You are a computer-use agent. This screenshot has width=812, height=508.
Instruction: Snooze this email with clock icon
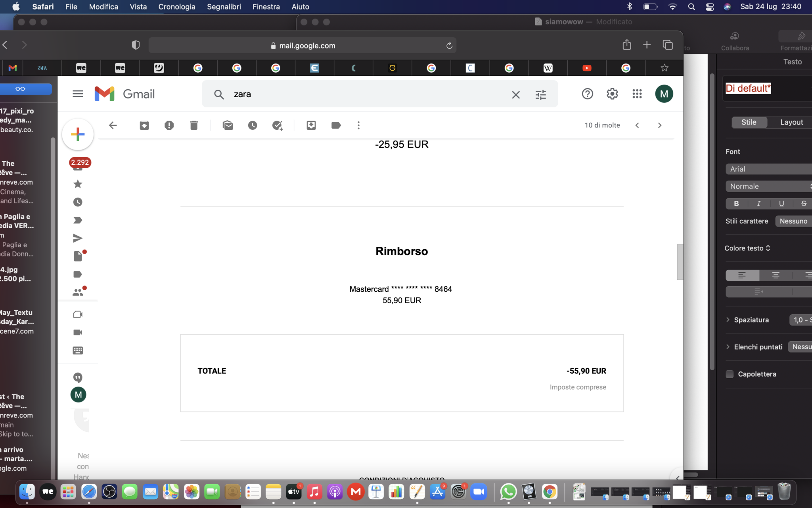[253, 125]
